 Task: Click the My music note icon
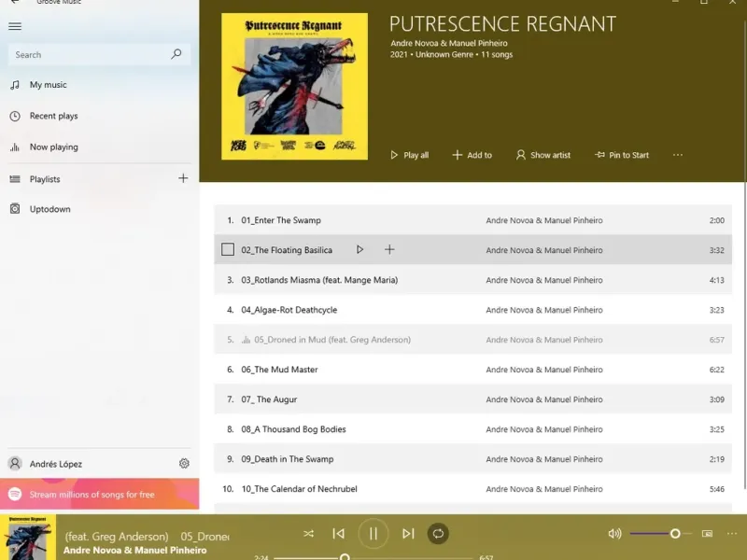(x=15, y=85)
